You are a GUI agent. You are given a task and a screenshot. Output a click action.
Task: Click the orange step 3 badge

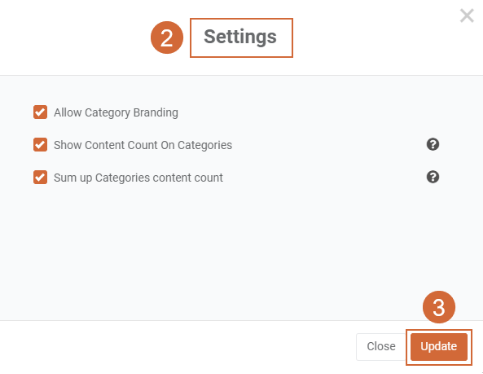point(439,307)
